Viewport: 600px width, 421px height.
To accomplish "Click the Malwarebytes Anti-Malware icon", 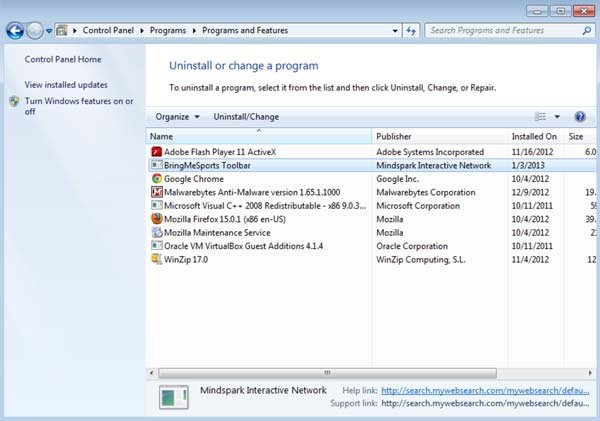I will point(157,192).
